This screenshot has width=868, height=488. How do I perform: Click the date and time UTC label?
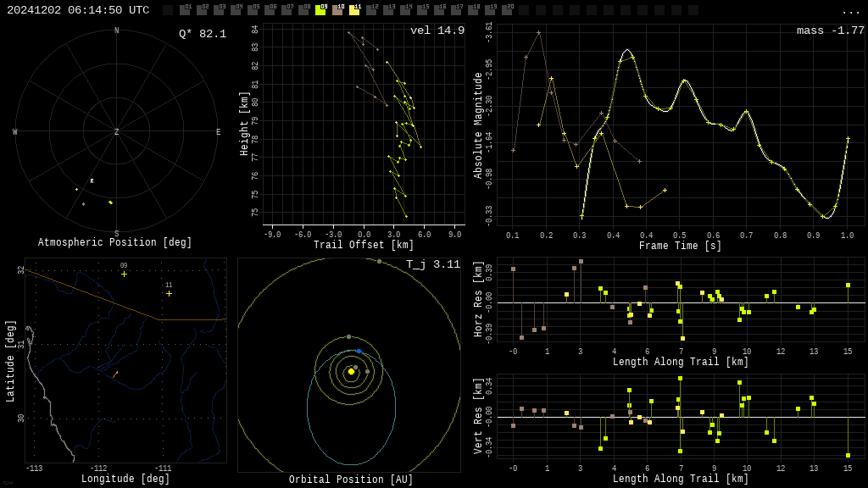pos(78,10)
